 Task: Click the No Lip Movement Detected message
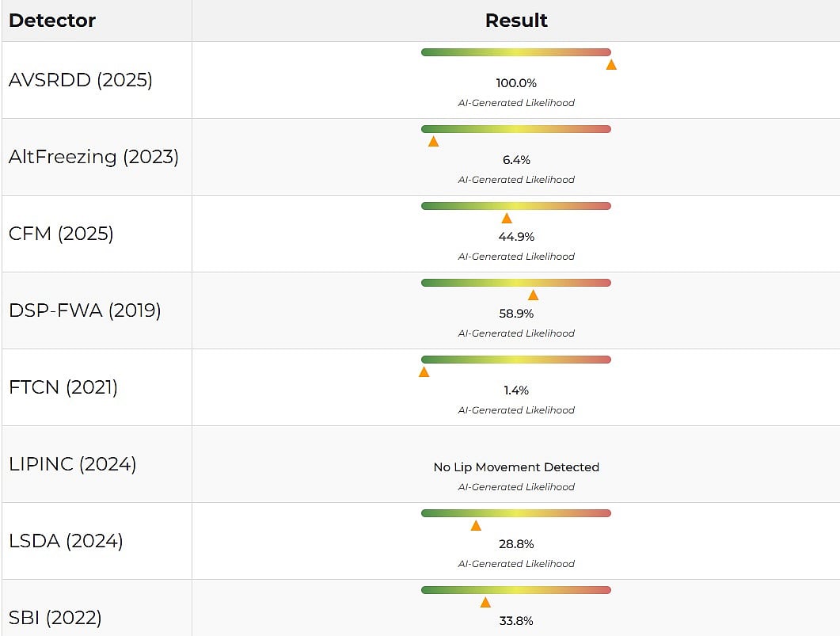coord(516,467)
